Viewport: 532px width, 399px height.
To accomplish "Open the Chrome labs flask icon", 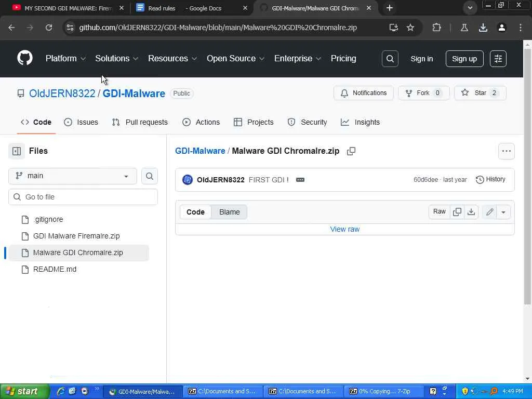I will (464, 28).
